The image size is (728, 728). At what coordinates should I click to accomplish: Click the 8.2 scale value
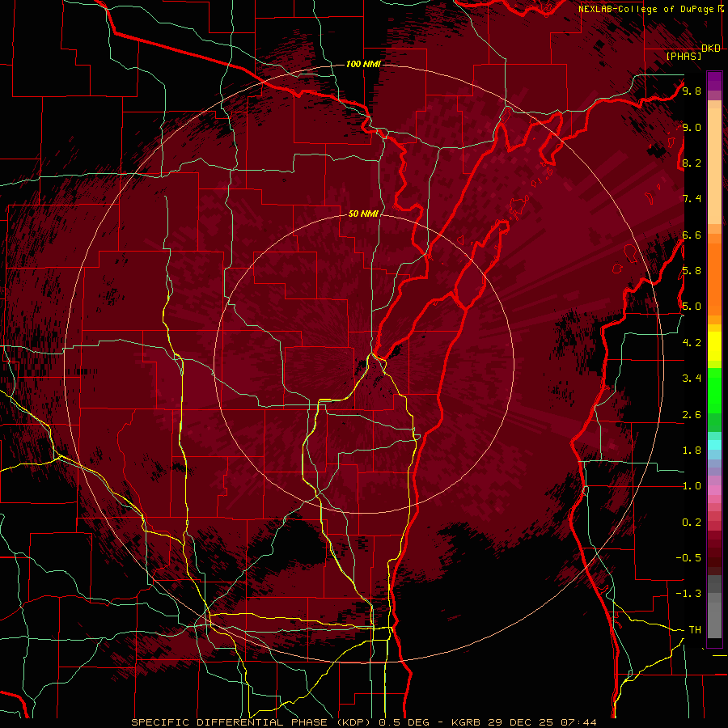[692, 163]
